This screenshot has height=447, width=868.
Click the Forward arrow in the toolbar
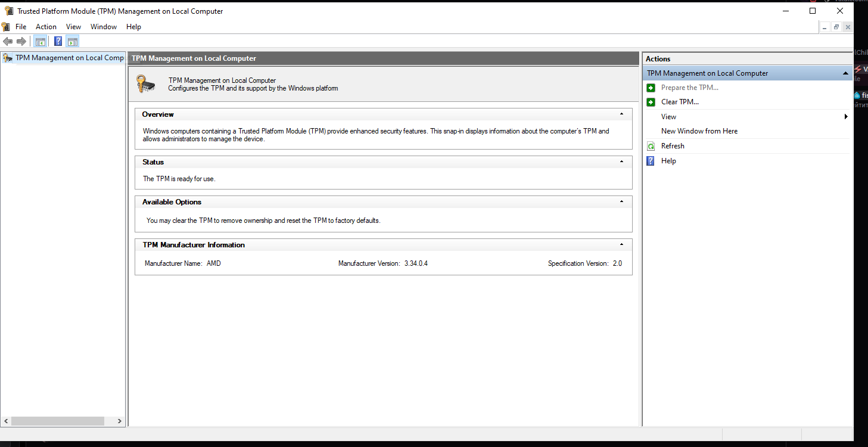[21, 42]
